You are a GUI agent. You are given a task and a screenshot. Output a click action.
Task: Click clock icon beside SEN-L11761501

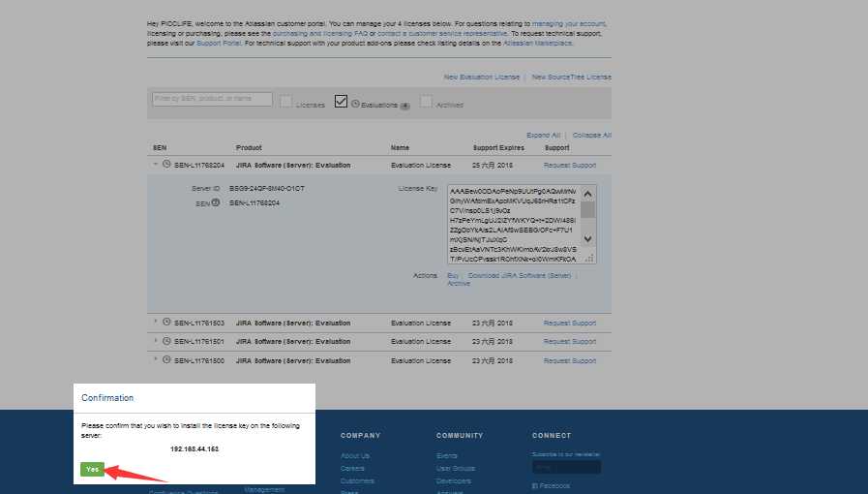[166, 341]
